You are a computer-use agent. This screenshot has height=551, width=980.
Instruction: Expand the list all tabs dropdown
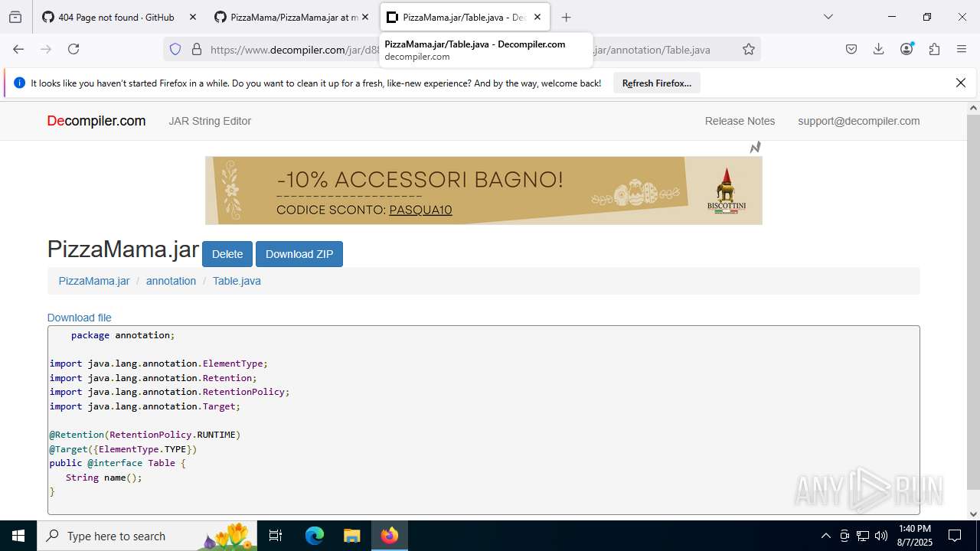pos(828,17)
